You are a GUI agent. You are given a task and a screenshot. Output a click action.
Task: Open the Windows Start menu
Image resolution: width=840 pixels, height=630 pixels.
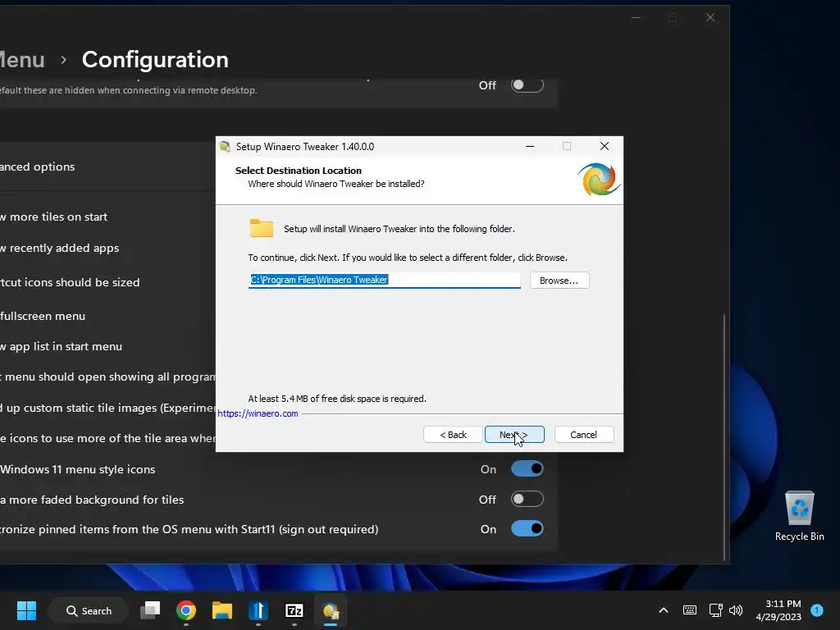pos(26,610)
